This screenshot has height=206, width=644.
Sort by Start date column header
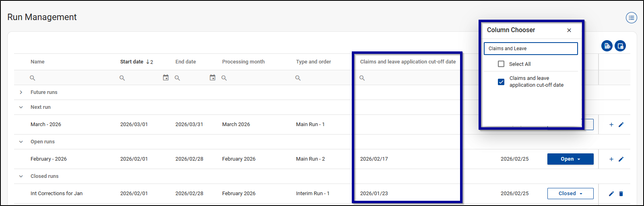pyautogui.click(x=132, y=62)
